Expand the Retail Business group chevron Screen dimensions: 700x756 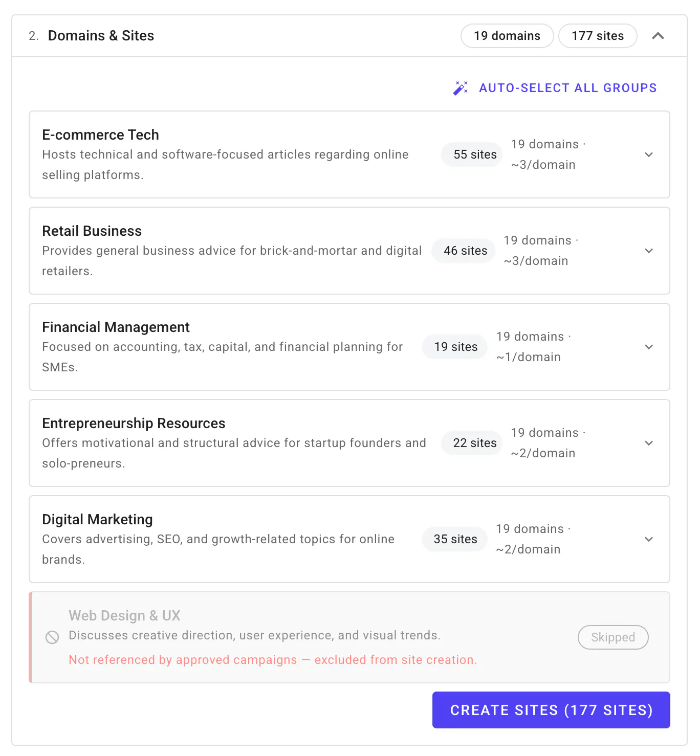pos(649,251)
